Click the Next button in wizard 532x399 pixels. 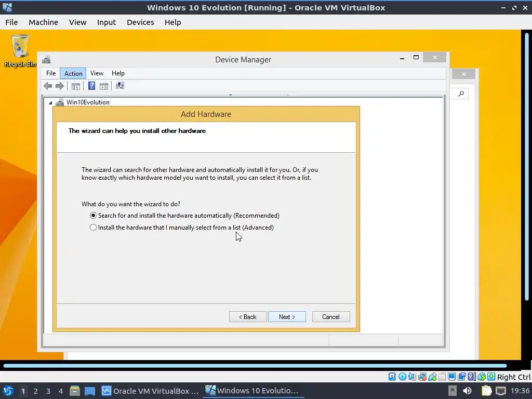click(x=287, y=317)
